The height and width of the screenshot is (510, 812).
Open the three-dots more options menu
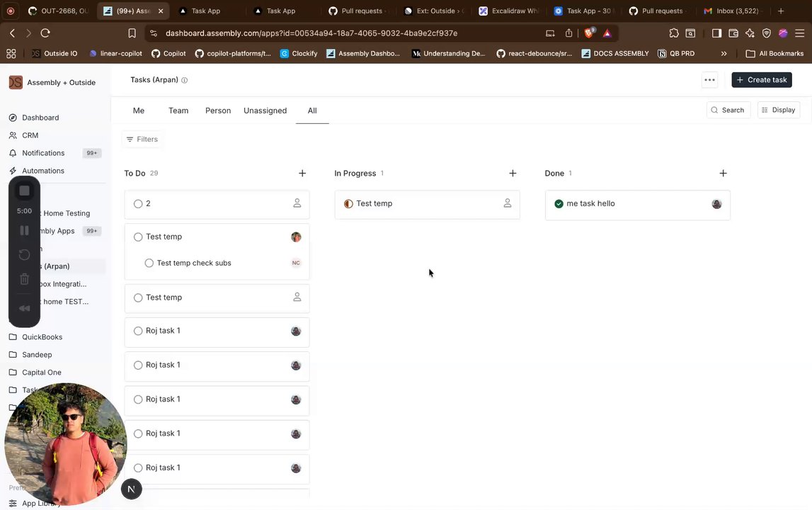(709, 80)
